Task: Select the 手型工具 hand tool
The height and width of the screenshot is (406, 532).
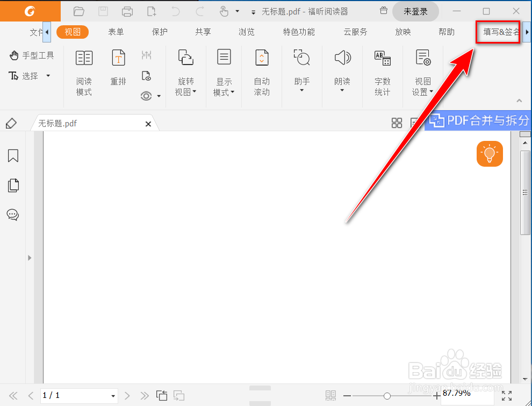Action: 32,55
